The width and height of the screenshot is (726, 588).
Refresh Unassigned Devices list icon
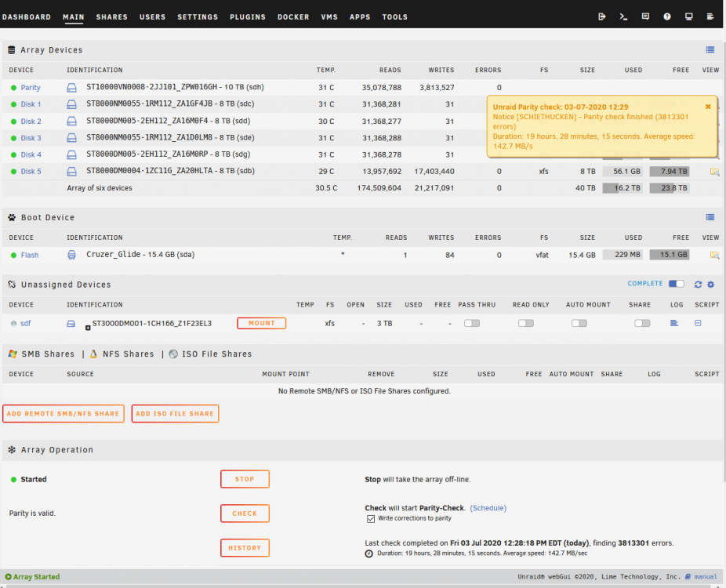click(x=699, y=285)
